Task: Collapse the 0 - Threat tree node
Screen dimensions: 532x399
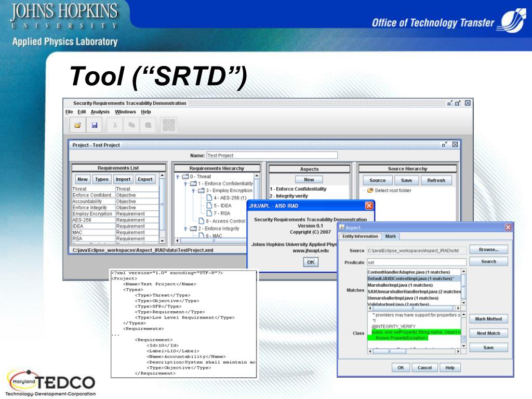Action: pos(178,177)
